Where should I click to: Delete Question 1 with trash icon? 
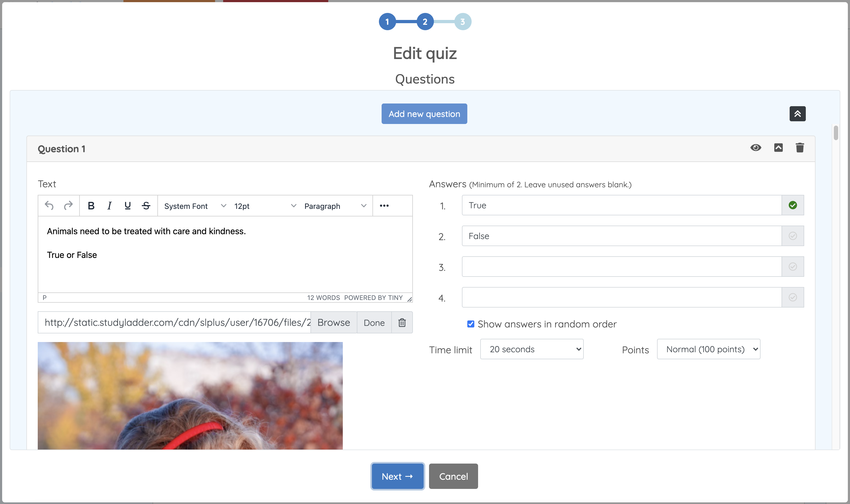click(799, 148)
